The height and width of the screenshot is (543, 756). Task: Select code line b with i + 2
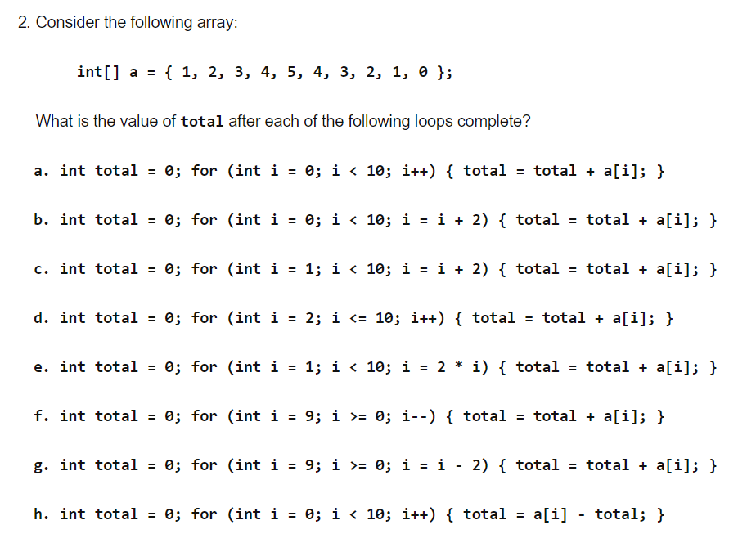(x=376, y=220)
